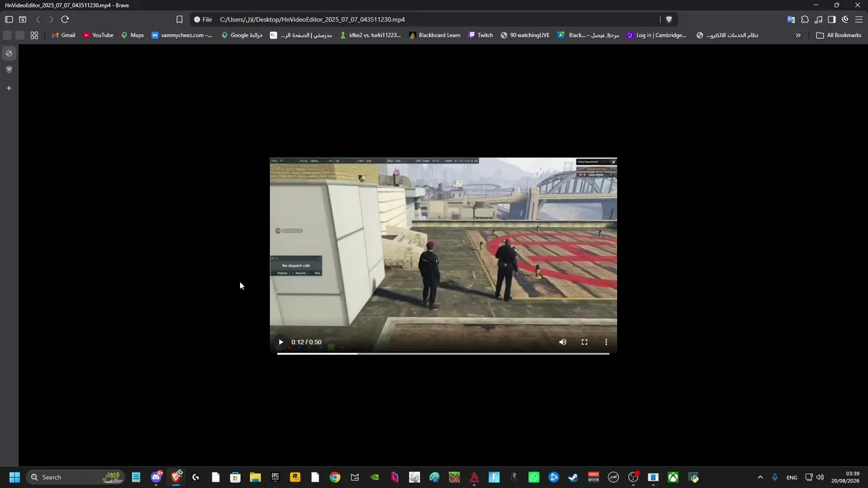Open kfke2 vs. turki11223 bookmark
This screenshot has height=488, width=868.
370,35
